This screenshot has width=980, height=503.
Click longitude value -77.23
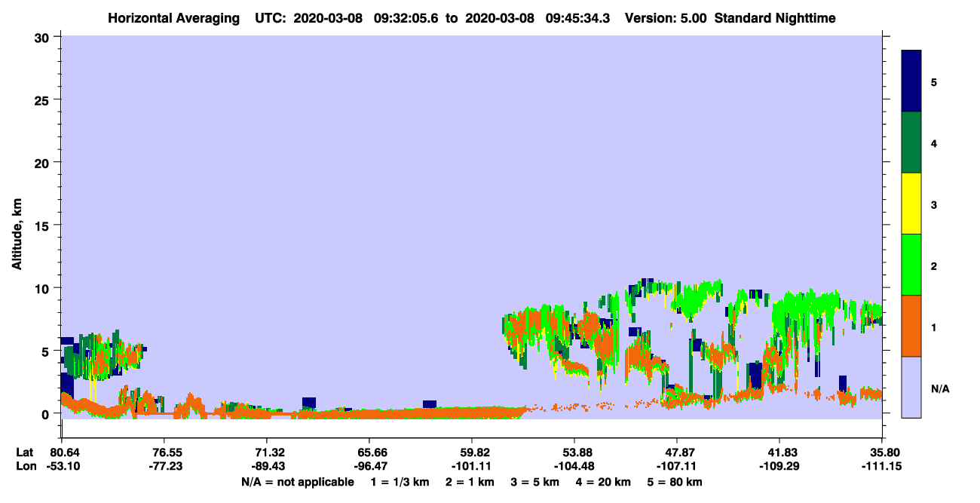click(164, 466)
